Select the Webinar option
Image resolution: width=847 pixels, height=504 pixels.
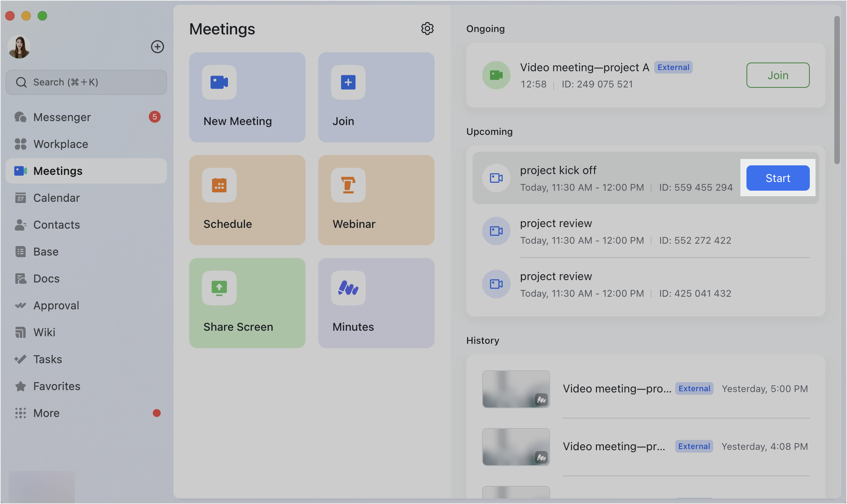tap(376, 200)
